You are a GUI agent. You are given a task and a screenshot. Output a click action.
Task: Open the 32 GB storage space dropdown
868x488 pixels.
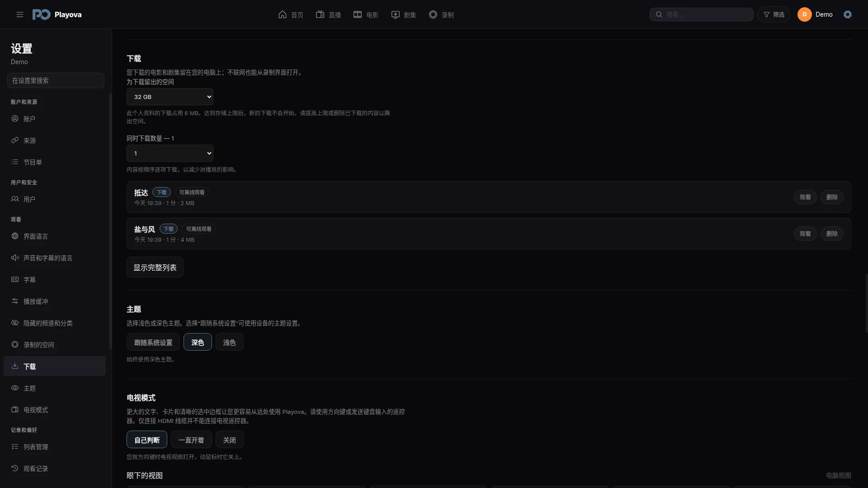click(x=170, y=97)
